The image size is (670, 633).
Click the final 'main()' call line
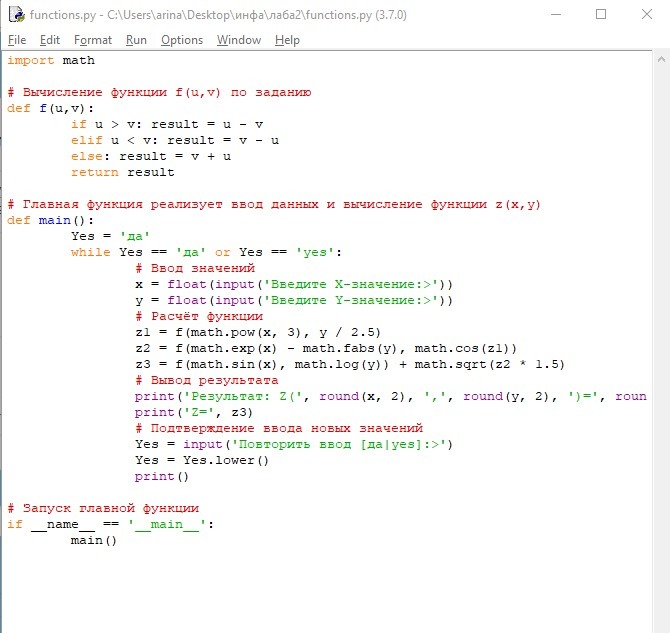(x=94, y=540)
